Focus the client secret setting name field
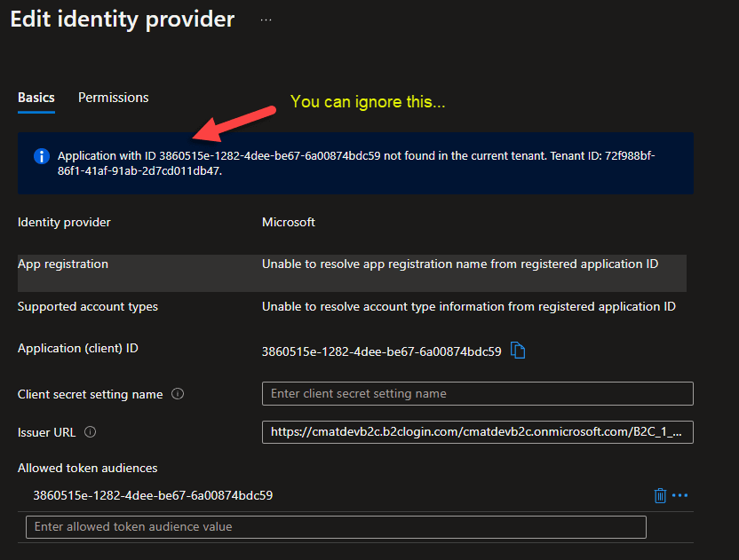 (x=478, y=393)
